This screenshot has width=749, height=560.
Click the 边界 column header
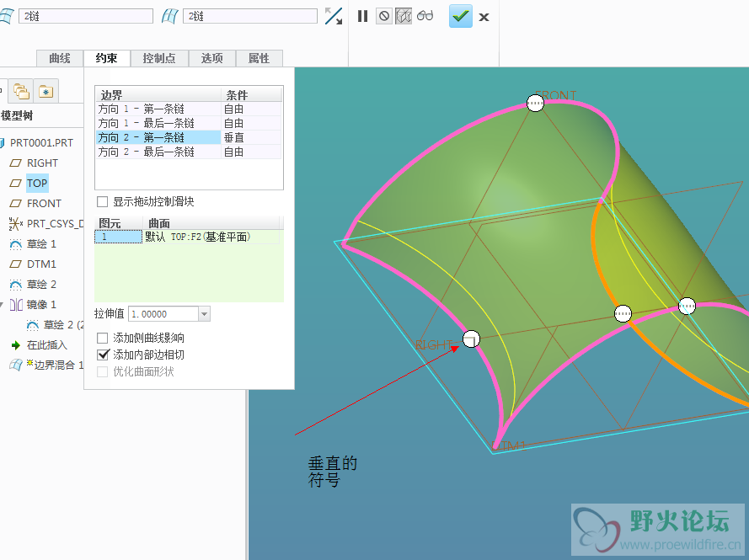click(x=158, y=94)
